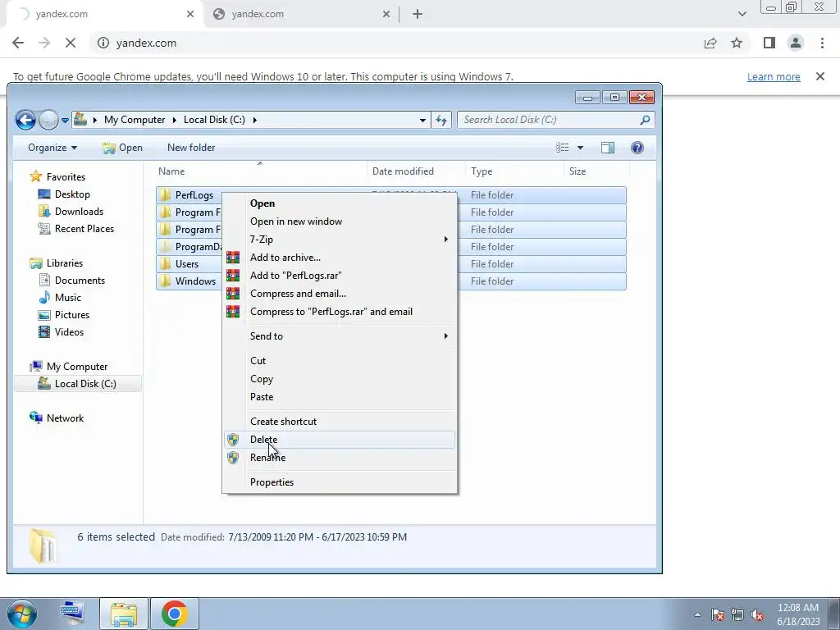Bookmark this page with star icon
The width and height of the screenshot is (840, 630).
[x=737, y=43]
